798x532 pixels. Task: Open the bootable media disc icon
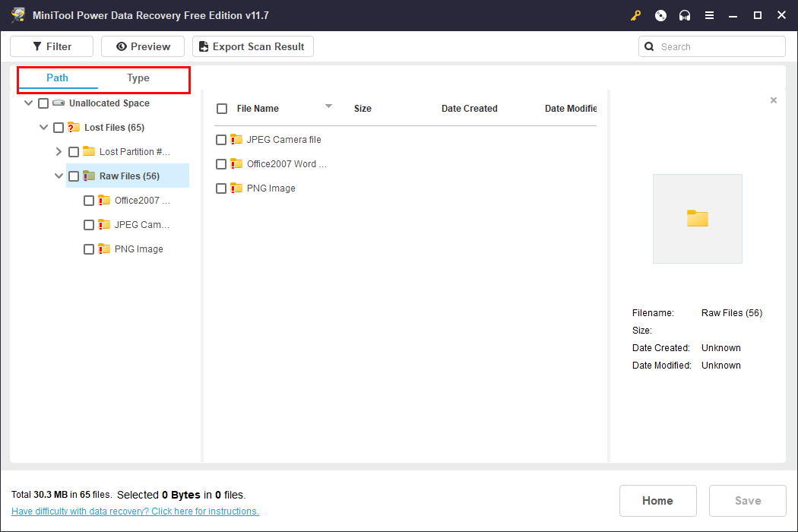pos(660,16)
